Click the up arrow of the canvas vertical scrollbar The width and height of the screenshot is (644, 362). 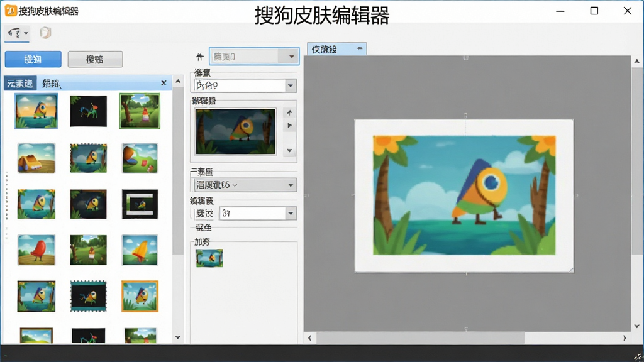637,61
